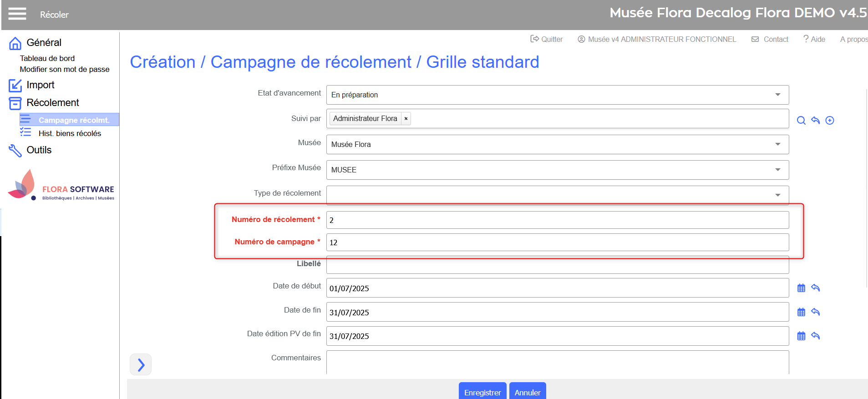Reset the Date édition PV de fin value
This screenshot has width=868, height=399.
pos(815,336)
